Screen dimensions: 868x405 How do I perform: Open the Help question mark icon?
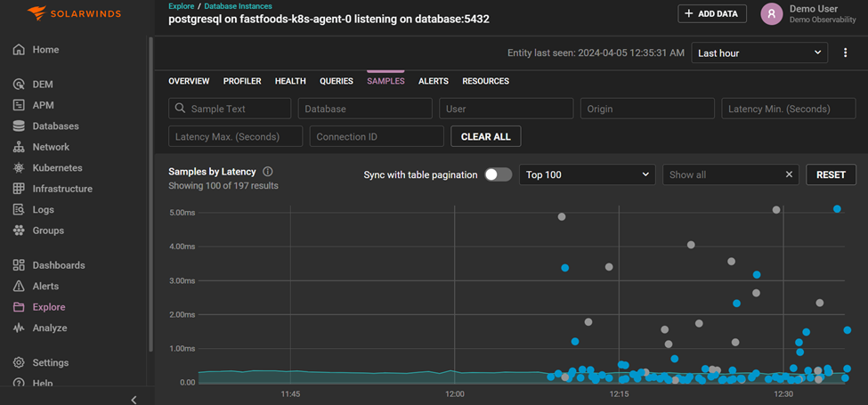coord(19,383)
